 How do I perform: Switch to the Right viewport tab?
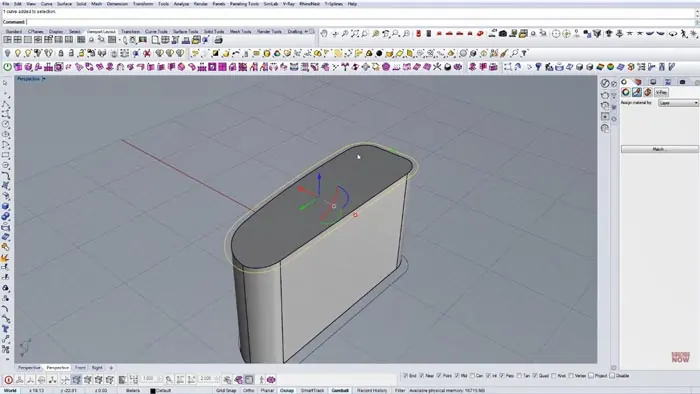pyautogui.click(x=97, y=368)
